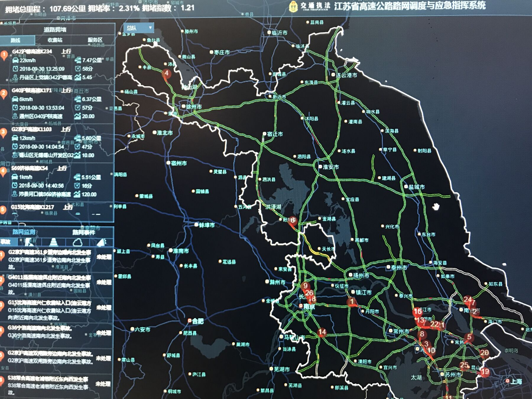Click map marker 19 west of 上海
The image size is (532, 399).
tap(485, 372)
